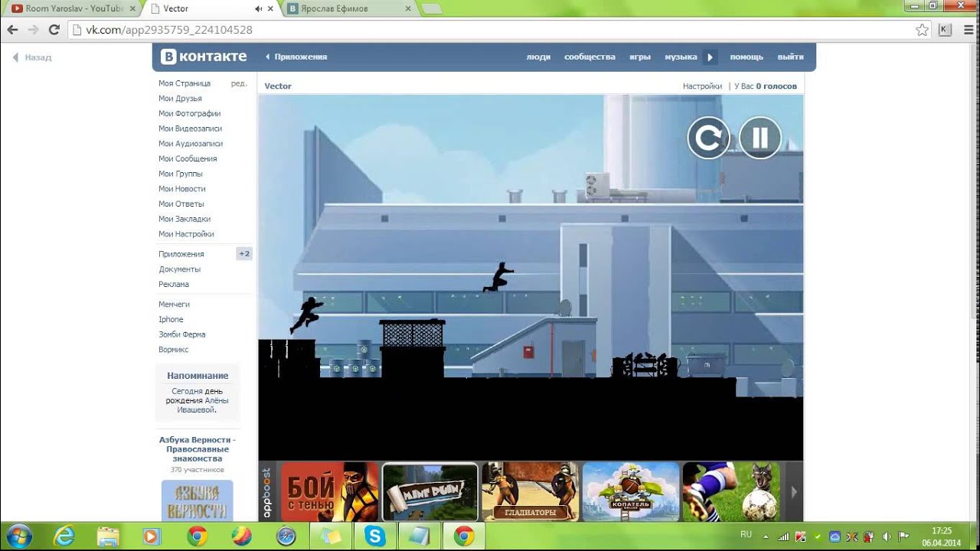Screen dimensions: 980x551
Task: Click the K extension icon in Chrome toolbar
Action: tap(945, 30)
